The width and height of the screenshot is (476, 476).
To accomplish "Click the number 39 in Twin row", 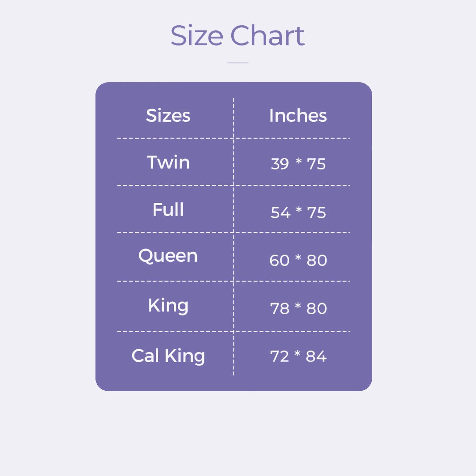I will (280, 164).
